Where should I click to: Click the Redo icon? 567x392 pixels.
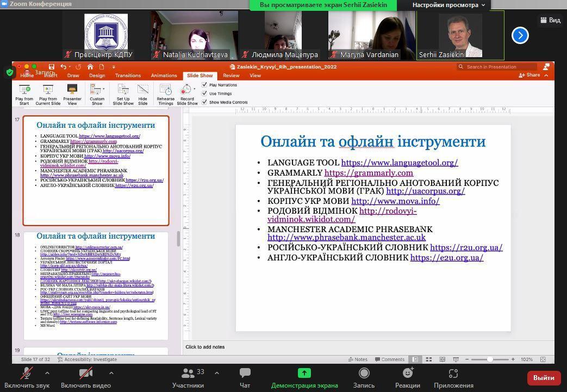pos(78,66)
